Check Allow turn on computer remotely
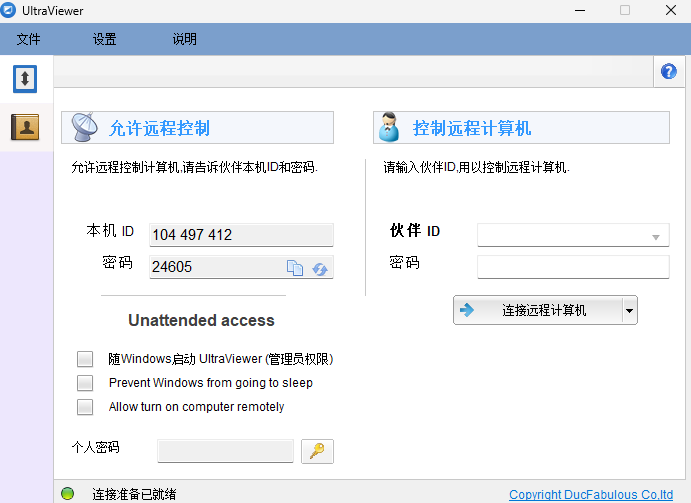 pos(86,407)
